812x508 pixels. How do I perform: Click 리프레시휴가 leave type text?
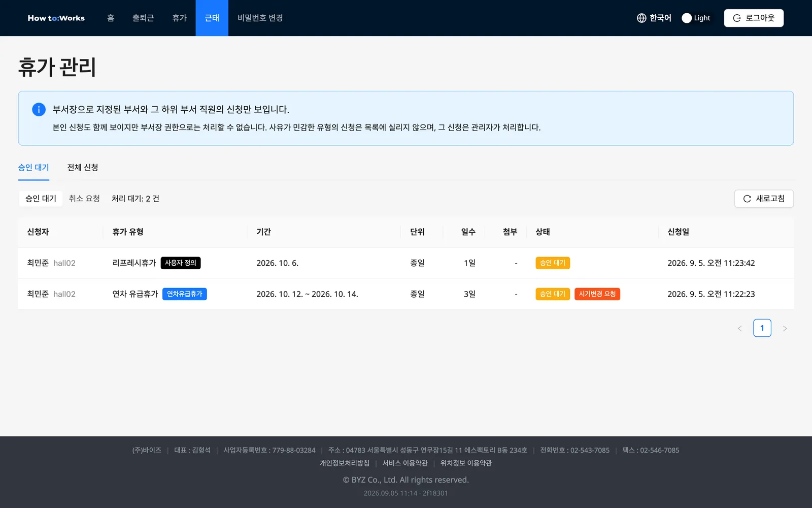point(134,263)
